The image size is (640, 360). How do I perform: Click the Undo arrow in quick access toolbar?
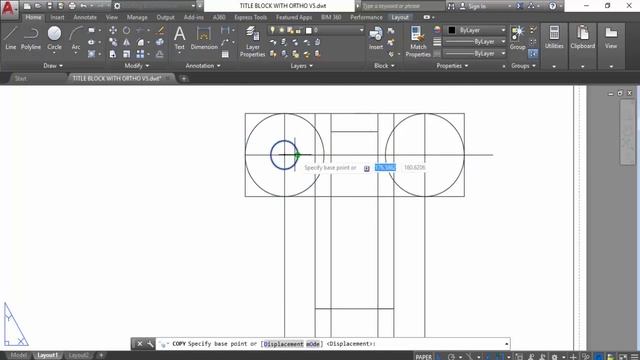click(84, 6)
